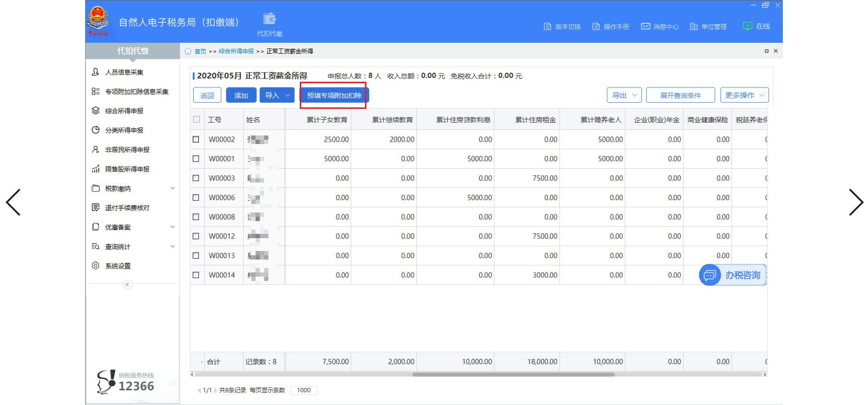Check the row W00006 checkbox
The height and width of the screenshot is (405, 868).
196,197
